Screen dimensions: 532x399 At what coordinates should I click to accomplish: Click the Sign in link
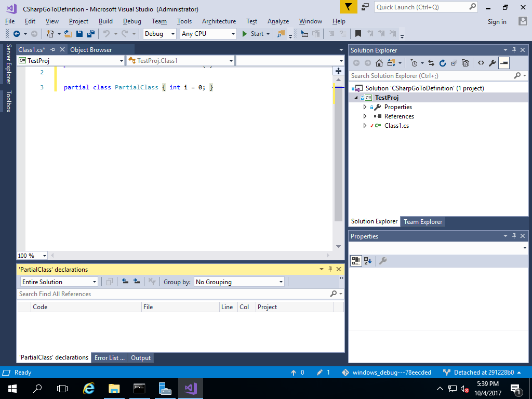tap(497, 21)
